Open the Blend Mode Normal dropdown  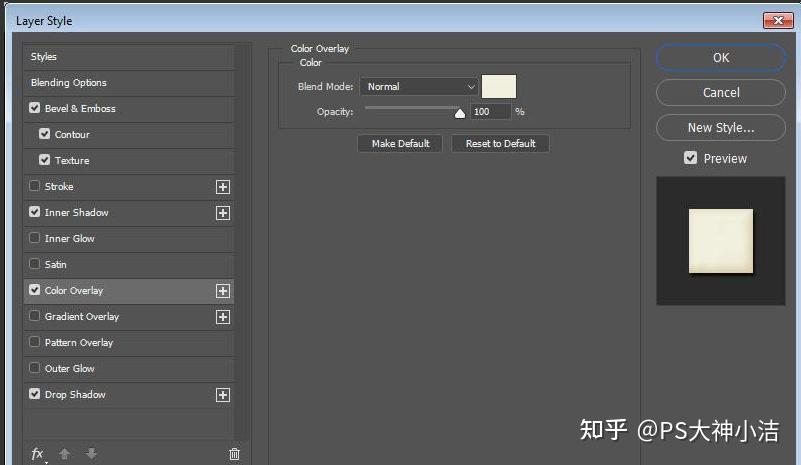click(x=418, y=86)
